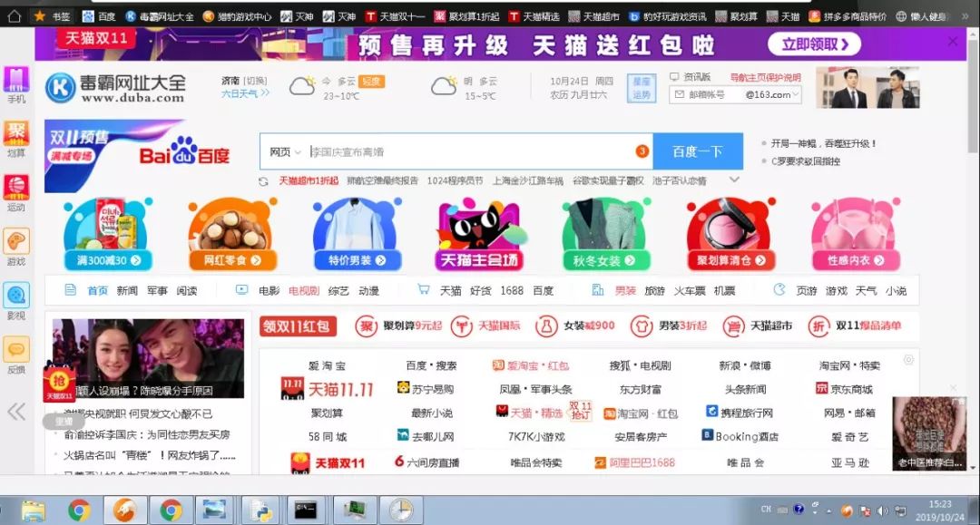Open 天猫11.11 site link
The height and width of the screenshot is (525, 980).
click(x=327, y=390)
